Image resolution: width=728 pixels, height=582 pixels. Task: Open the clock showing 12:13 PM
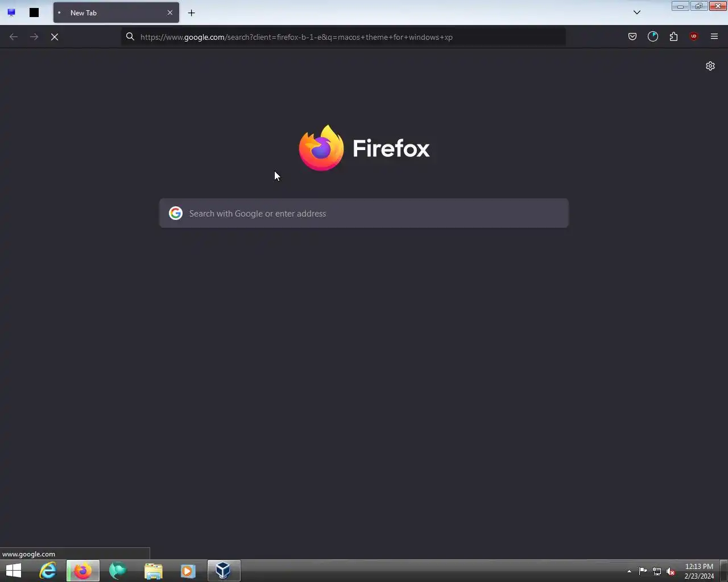pyautogui.click(x=699, y=571)
